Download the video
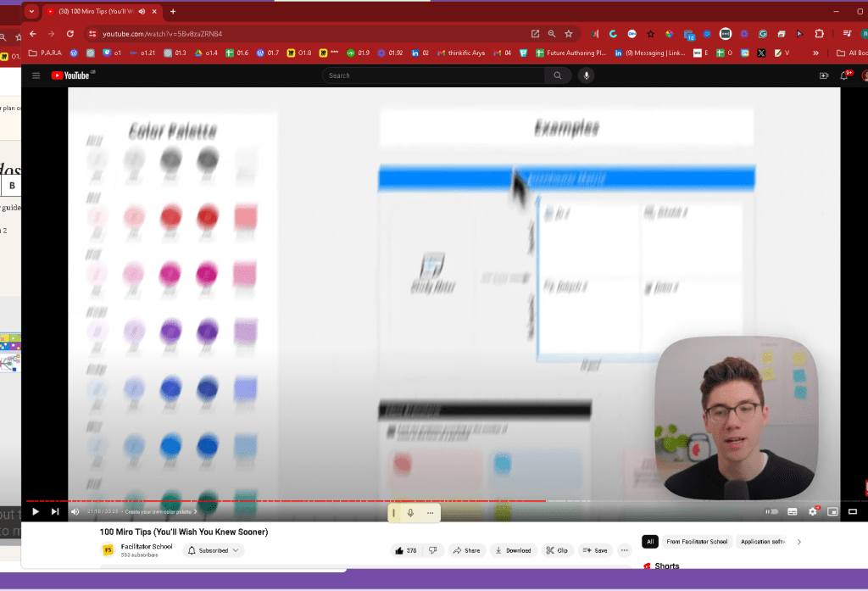This screenshot has height=591, width=868. click(513, 550)
